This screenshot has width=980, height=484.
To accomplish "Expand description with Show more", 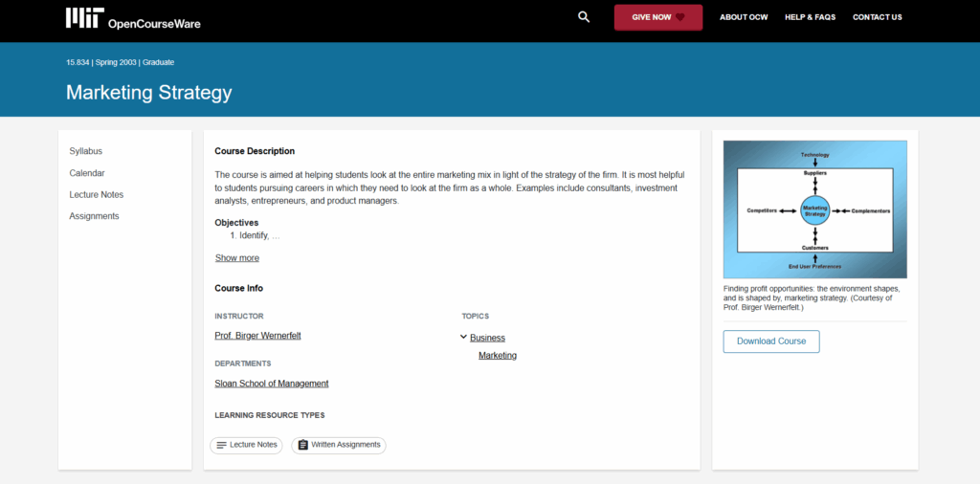I will coord(237,258).
